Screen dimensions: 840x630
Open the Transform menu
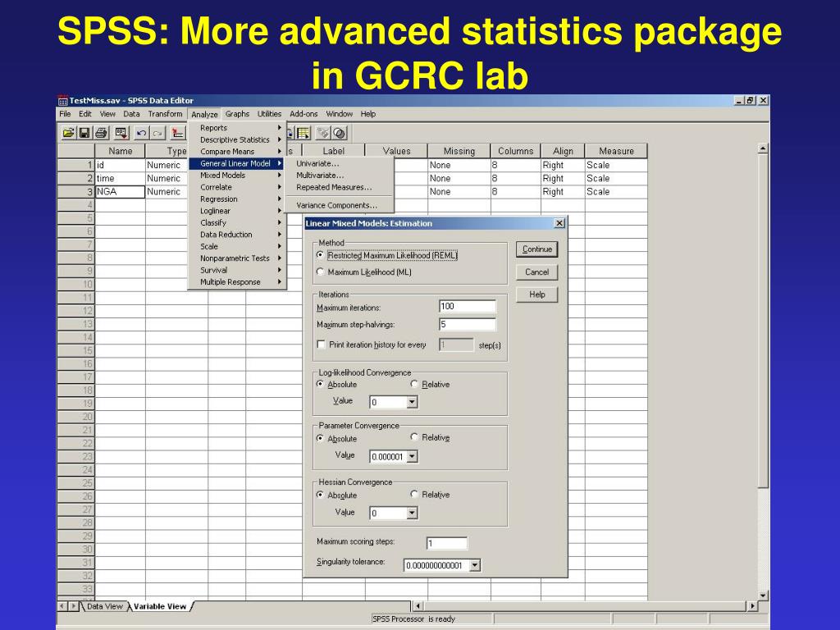(x=165, y=113)
